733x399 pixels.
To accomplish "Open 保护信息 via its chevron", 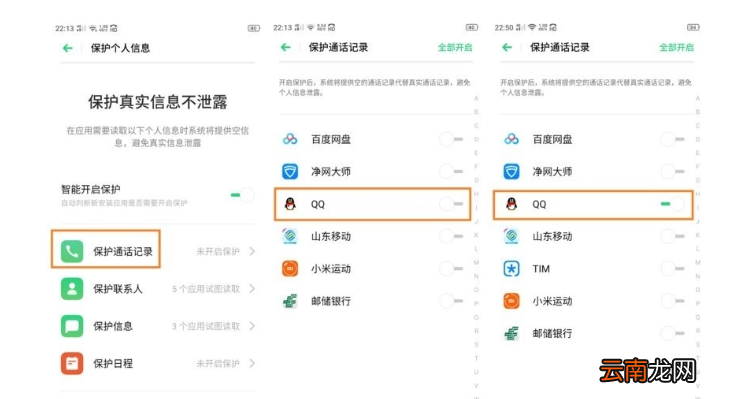I will point(252,326).
